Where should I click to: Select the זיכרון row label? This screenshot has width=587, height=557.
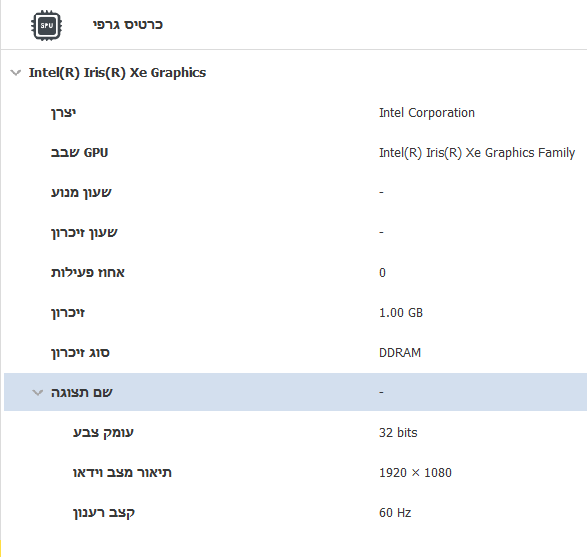(x=68, y=313)
